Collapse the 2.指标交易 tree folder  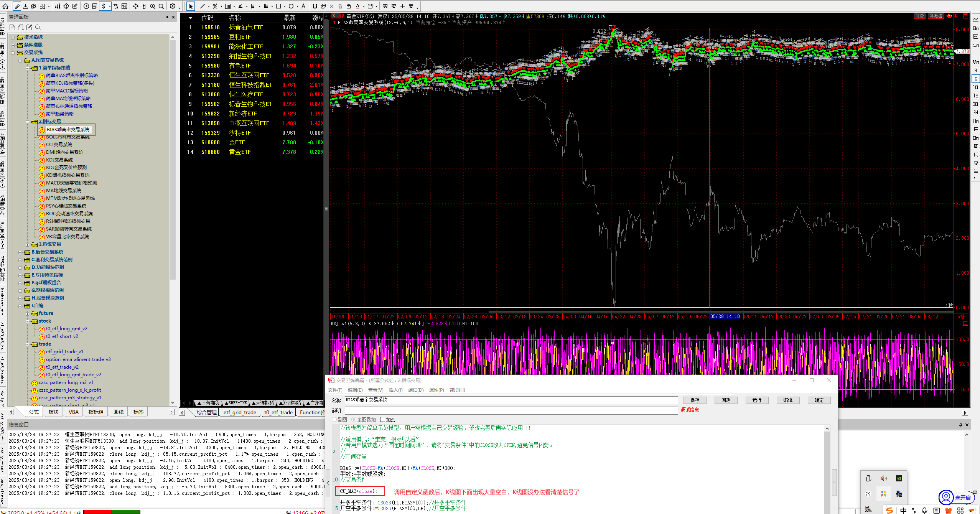click(28, 122)
